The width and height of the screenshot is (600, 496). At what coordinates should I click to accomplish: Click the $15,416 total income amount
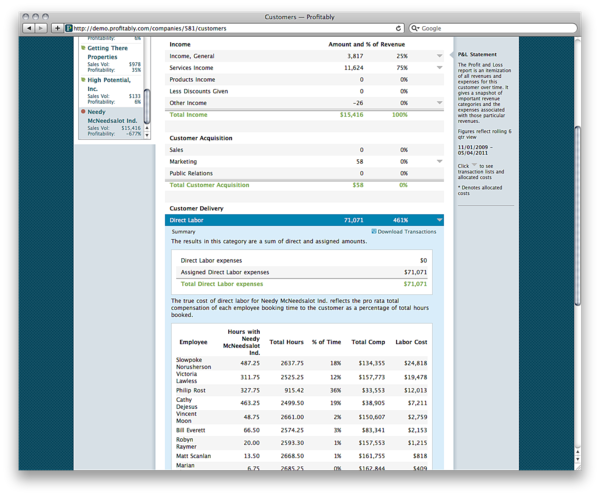(x=352, y=115)
